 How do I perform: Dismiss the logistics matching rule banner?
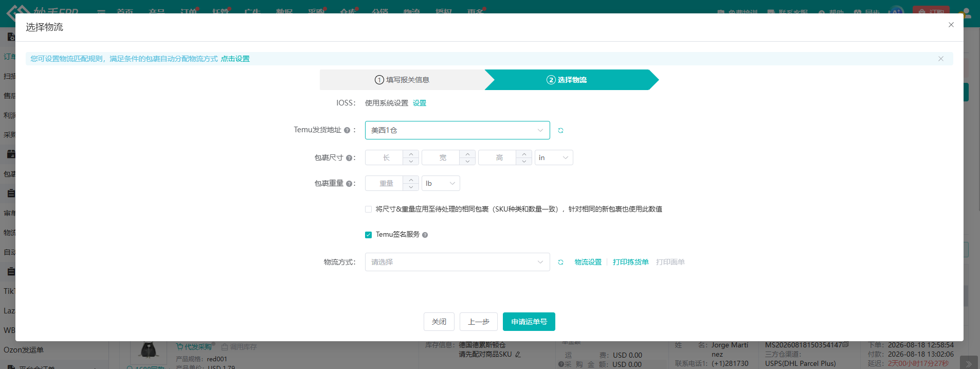940,59
